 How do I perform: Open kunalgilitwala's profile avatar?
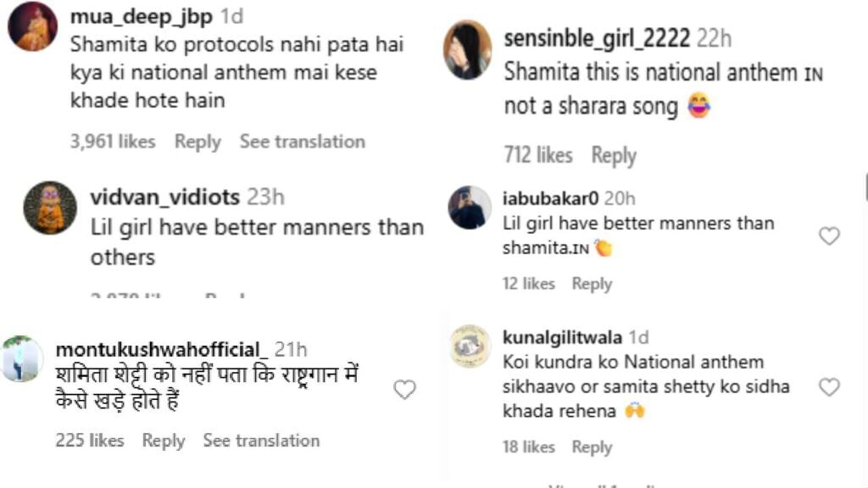click(x=470, y=346)
